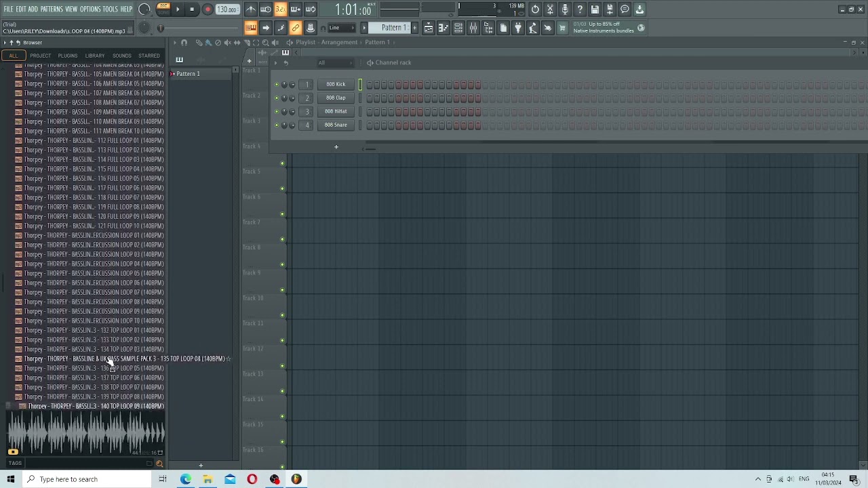Open the Piano roll from the toolbar
Image resolution: width=868 pixels, height=488 pixels.
(443, 28)
